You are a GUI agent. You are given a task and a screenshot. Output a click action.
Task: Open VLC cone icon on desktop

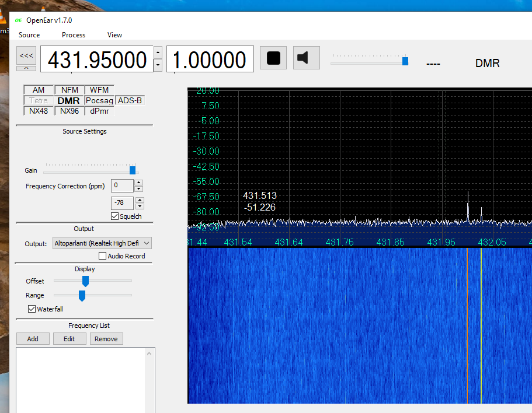[2, 17]
